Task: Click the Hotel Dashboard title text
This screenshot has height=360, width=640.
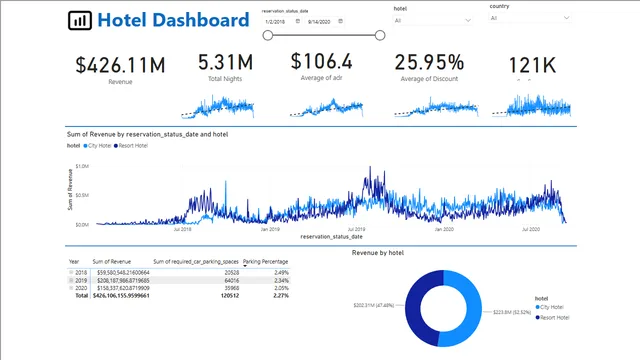Action: 173,20
